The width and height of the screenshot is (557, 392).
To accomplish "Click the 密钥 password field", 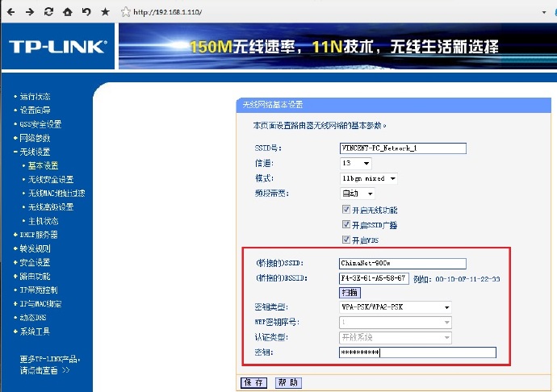I will [417, 352].
